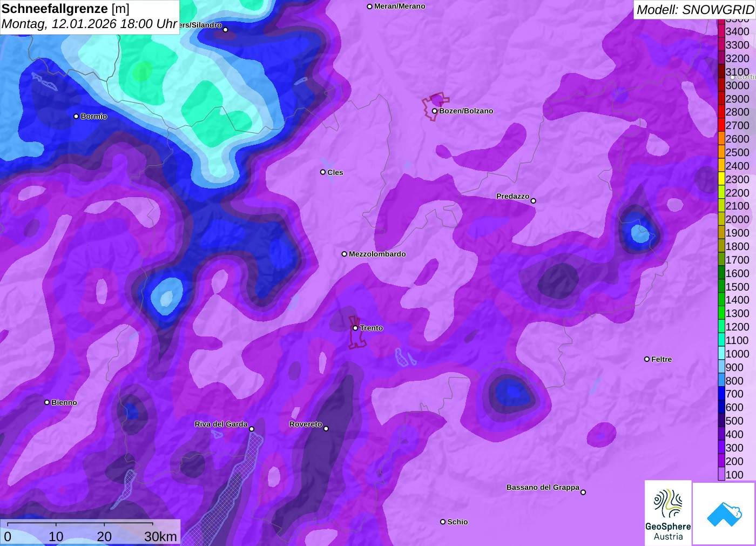The height and width of the screenshot is (546, 756).
Task: Click the legend value '1600'
Action: [737, 273]
